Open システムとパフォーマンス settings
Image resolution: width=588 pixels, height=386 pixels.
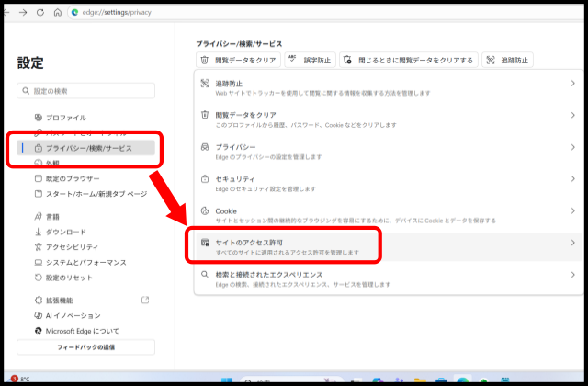pyautogui.click(x=85, y=263)
